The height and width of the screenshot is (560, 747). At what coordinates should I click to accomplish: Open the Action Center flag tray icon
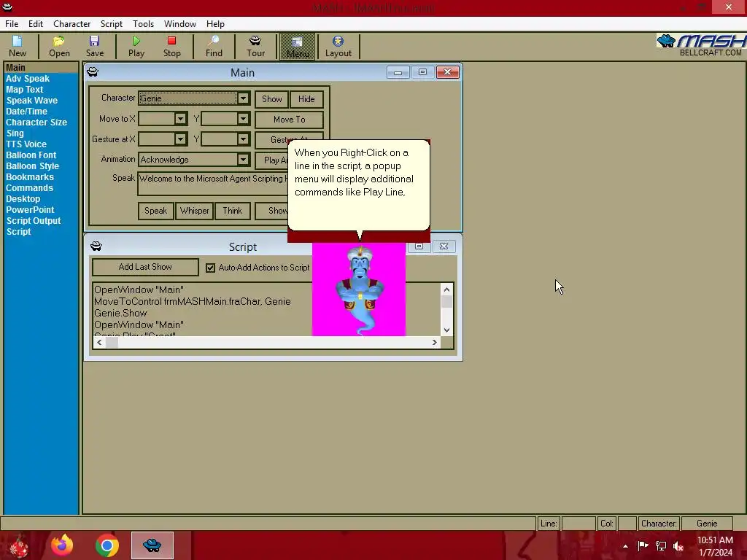tap(643, 546)
